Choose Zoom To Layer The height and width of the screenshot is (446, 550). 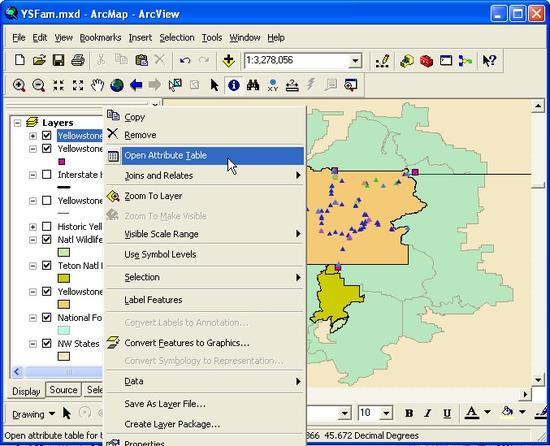pos(204,196)
